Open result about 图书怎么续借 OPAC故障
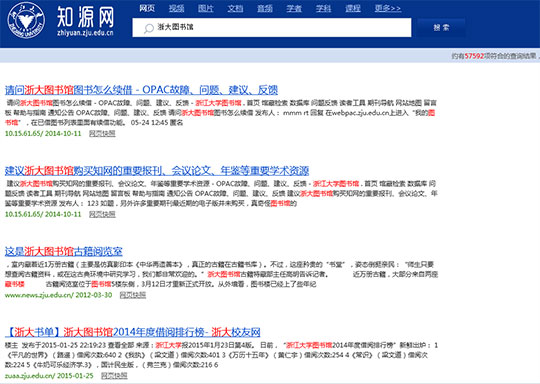 click(141, 90)
